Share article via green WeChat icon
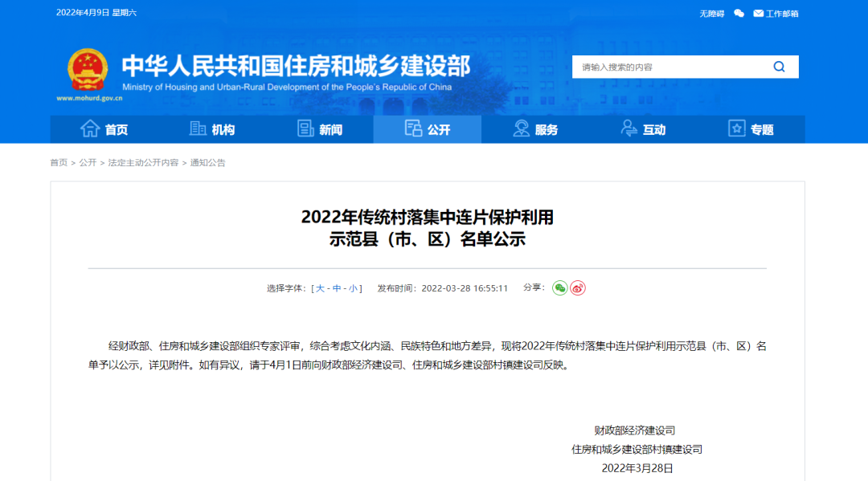Viewport: 868px width, 481px height. pyautogui.click(x=559, y=288)
